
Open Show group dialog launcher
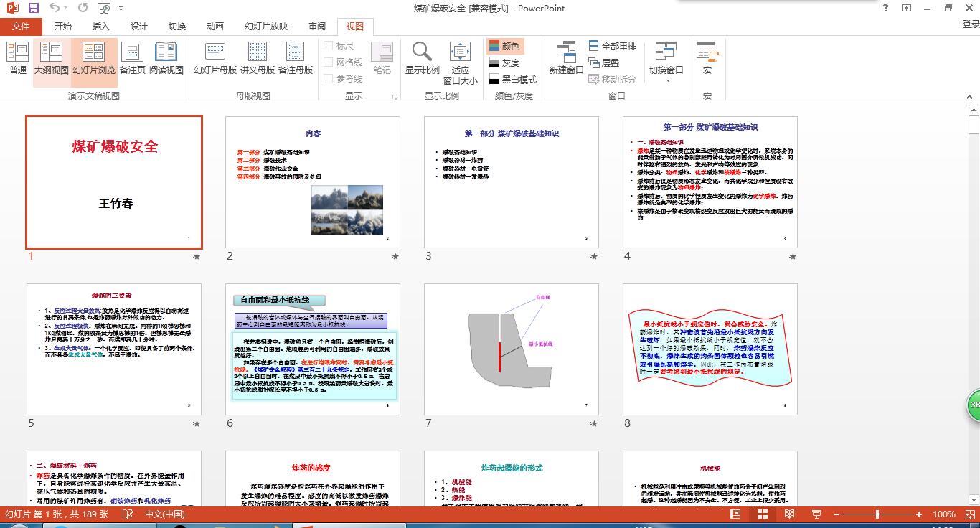[x=395, y=97]
